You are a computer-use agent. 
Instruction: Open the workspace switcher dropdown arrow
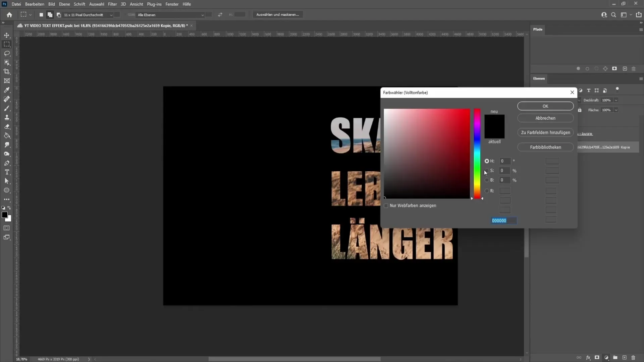click(x=631, y=15)
